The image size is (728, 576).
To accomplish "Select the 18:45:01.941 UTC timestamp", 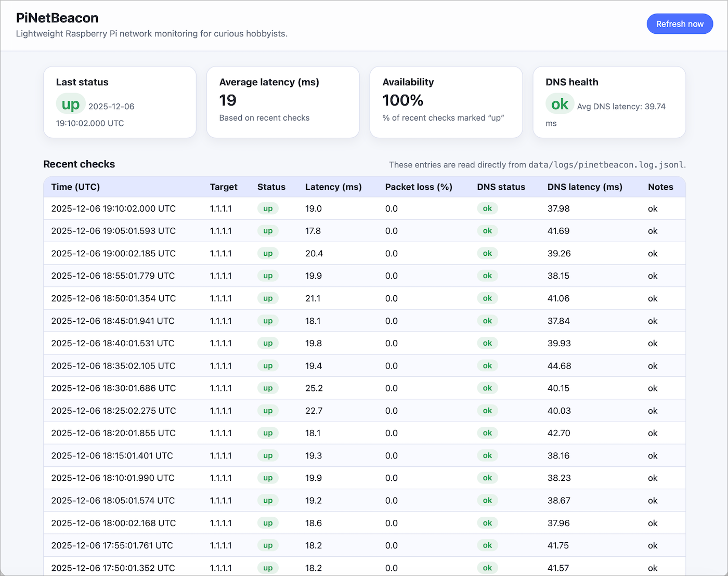I will (113, 321).
